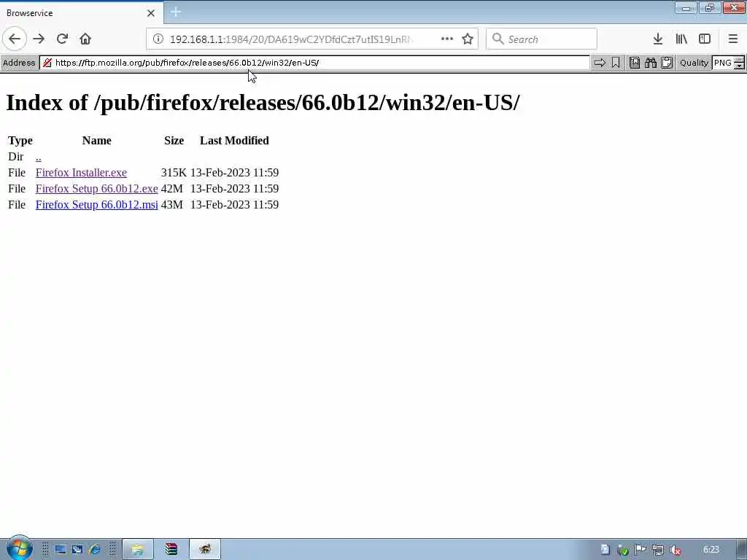Viewport: 747px width, 560px height.
Task: Click the 'Index of /pub/firefox/releases' heading
Action: [x=263, y=102]
